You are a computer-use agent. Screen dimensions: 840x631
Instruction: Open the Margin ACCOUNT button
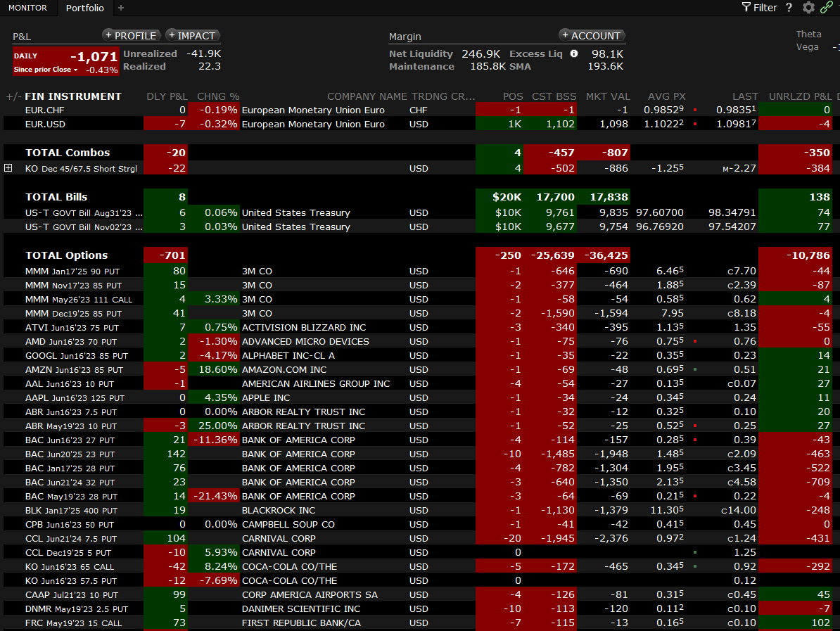tap(592, 35)
